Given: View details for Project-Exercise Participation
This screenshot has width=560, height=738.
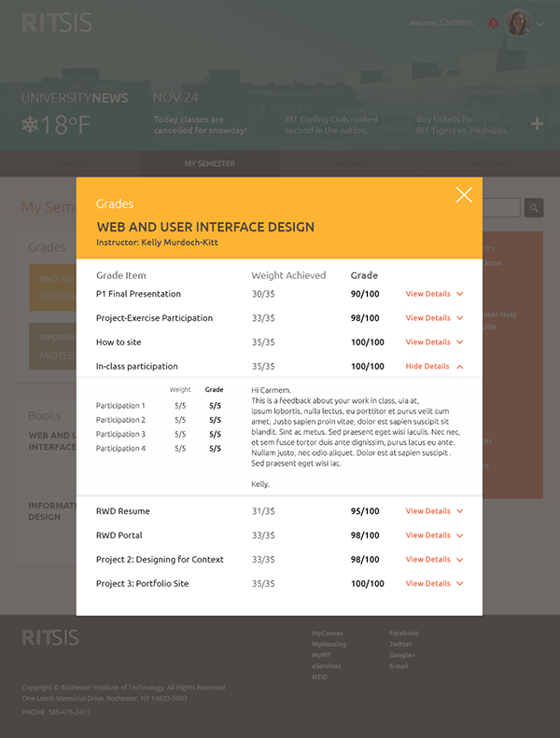Looking at the screenshot, I should coord(427,318).
